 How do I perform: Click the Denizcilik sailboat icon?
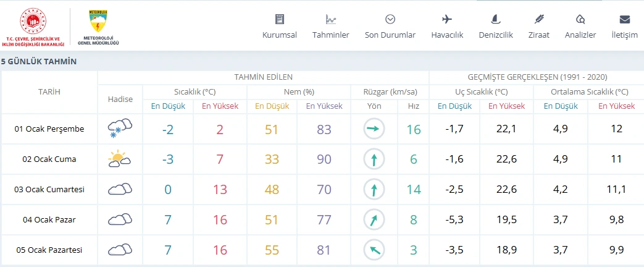pyautogui.click(x=496, y=19)
